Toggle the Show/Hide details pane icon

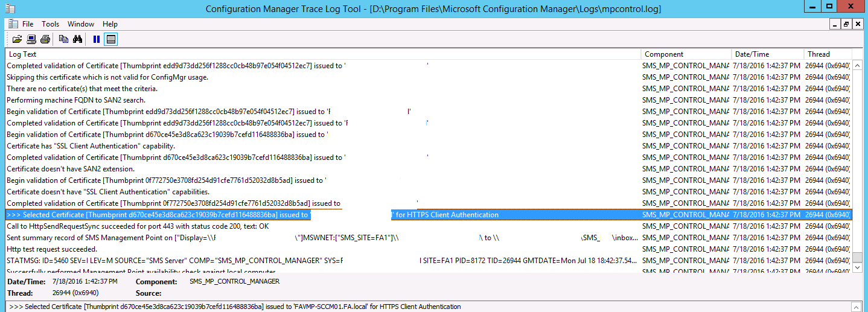tap(110, 39)
